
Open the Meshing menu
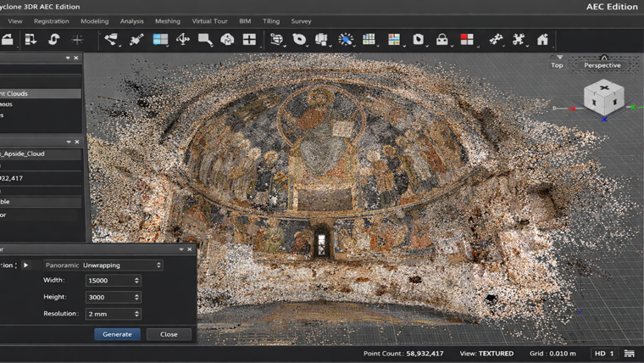coord(168,21)
